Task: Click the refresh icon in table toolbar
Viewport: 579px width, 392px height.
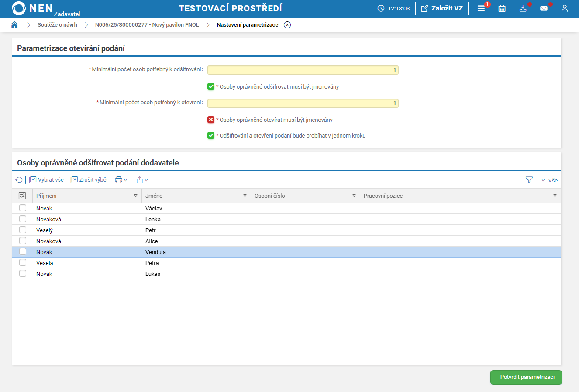Action: (19, 180)
